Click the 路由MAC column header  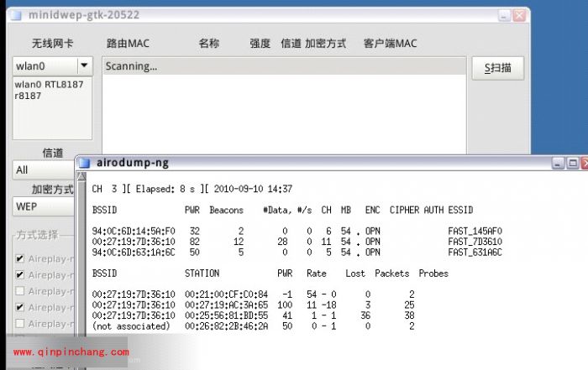coord(128,44)
